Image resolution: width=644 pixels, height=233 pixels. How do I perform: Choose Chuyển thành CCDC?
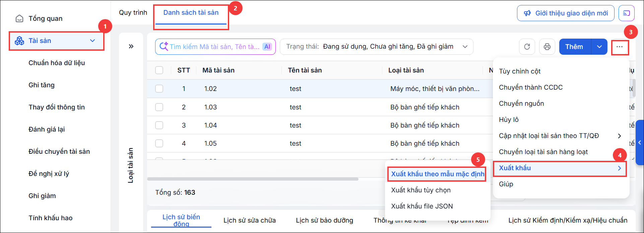[x=561, y=87]
